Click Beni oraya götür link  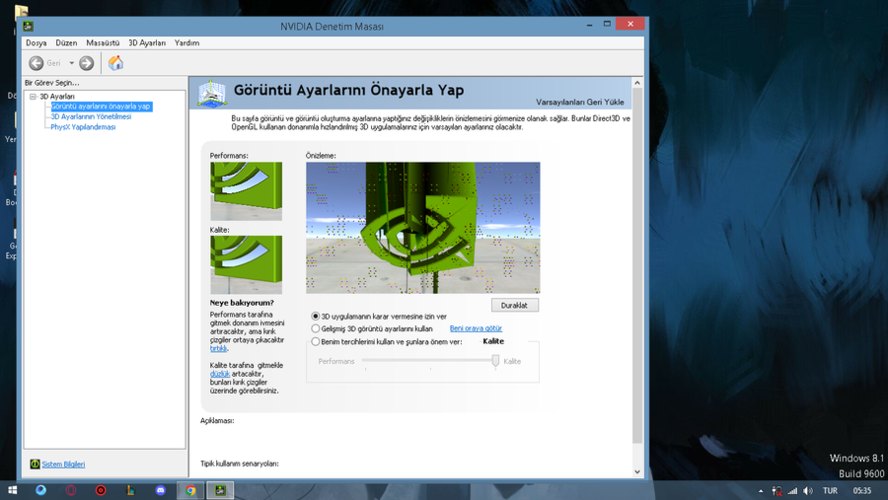coord(476,328)
